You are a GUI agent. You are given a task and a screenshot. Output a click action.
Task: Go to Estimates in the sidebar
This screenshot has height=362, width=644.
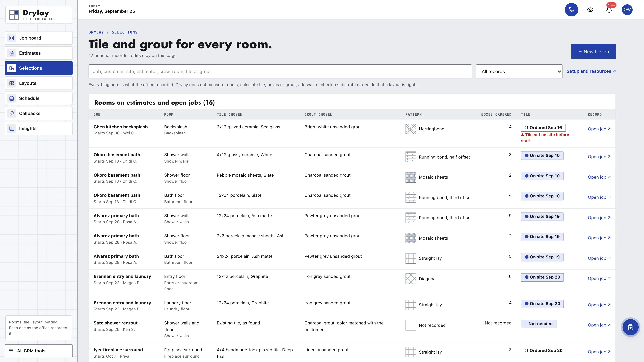39,53
